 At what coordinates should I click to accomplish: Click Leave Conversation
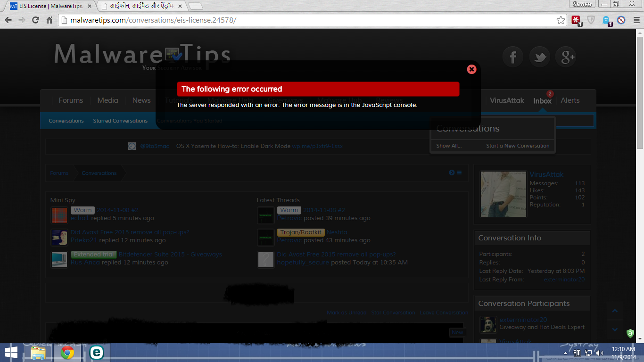pyautogui.click(x=444, y=313)
